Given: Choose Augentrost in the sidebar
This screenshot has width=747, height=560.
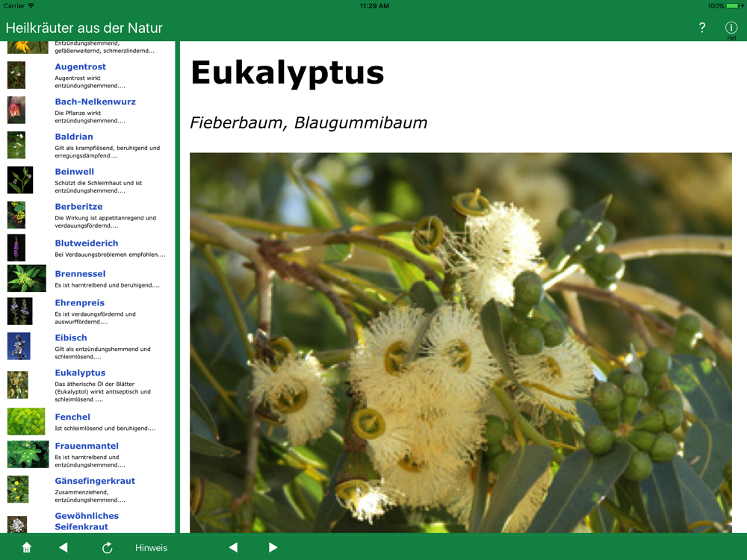Looking at the screenshot, I should coord(80,66).
